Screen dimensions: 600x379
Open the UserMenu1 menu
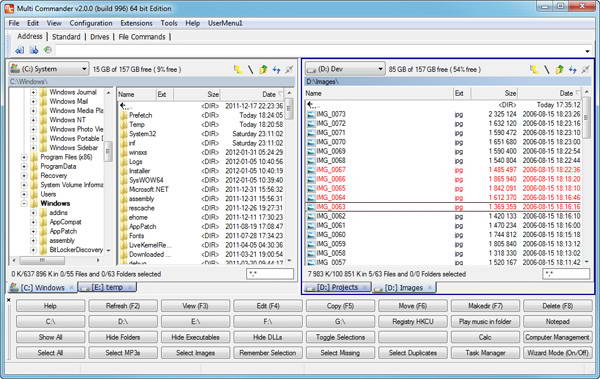[x=225, y=23]
